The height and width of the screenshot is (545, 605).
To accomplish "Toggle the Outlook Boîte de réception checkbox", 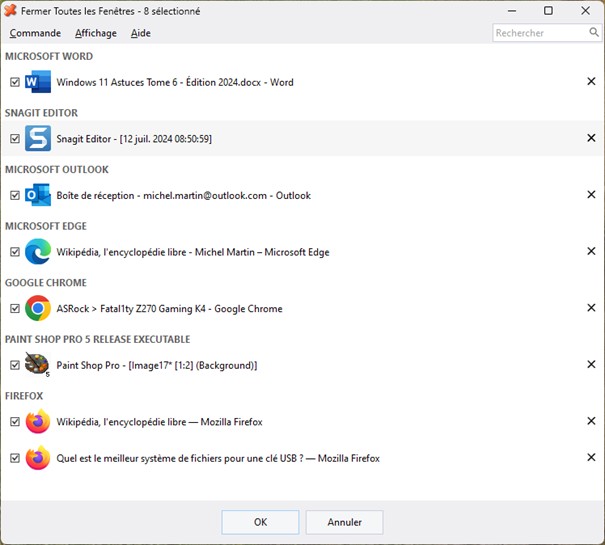I will (14, 195).
